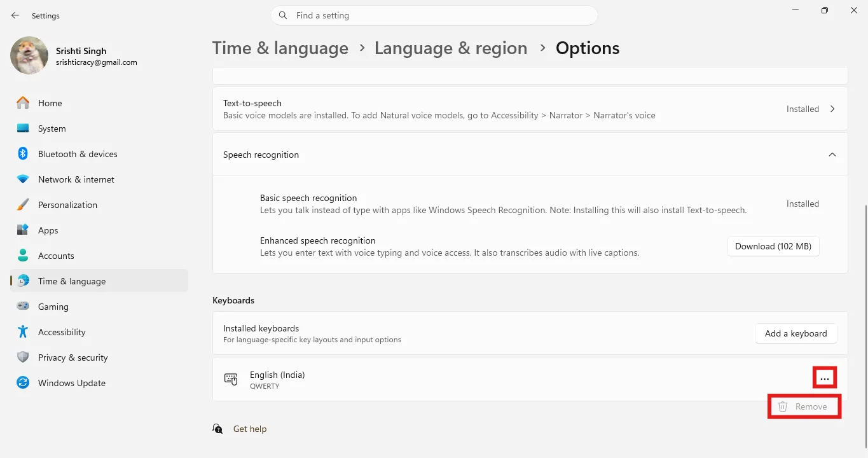The image size is (868, 458).
Task: Click the keyboard icon beside English (India)
Action: 231,379
